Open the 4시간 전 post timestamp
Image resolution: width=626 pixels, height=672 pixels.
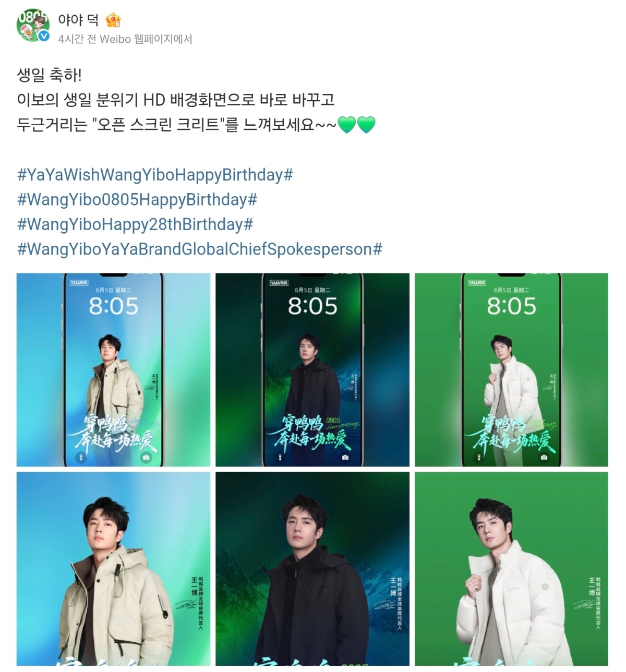[77, 39]
